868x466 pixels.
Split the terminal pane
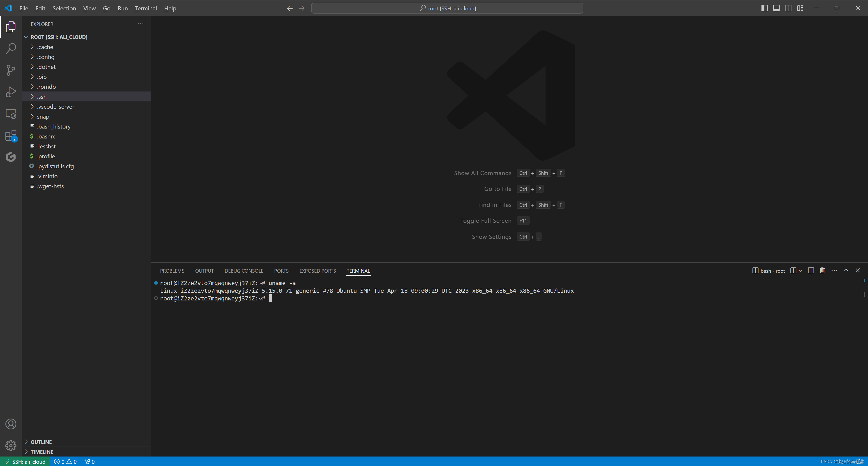tap(811, 271)
